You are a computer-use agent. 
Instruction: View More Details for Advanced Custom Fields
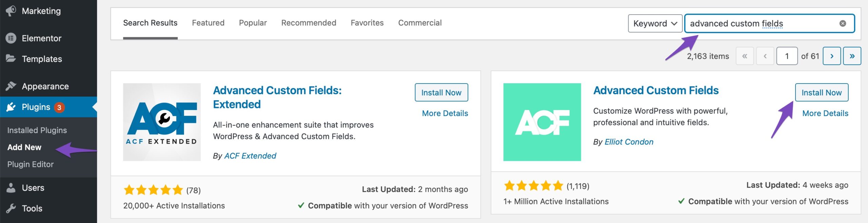tap(825, 113)
